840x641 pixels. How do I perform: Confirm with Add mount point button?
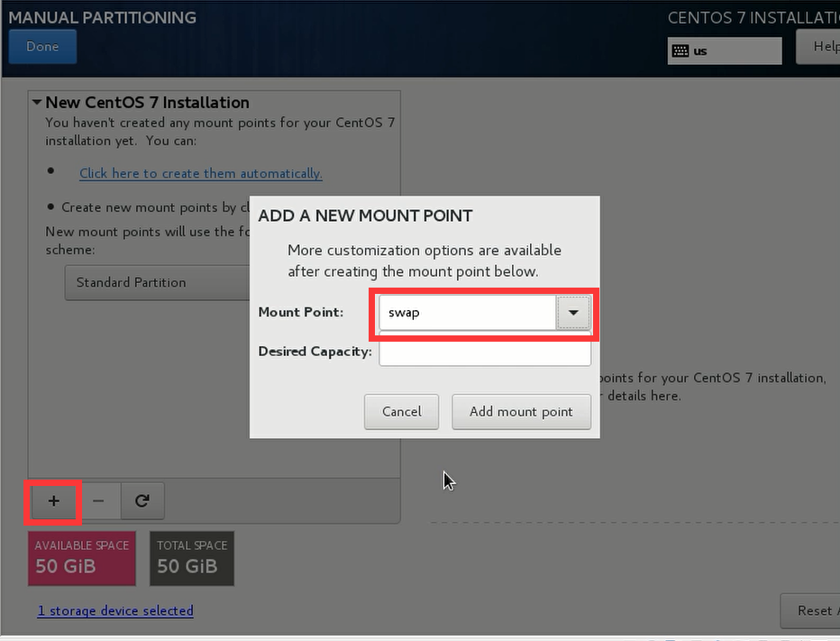coord(521,411)
